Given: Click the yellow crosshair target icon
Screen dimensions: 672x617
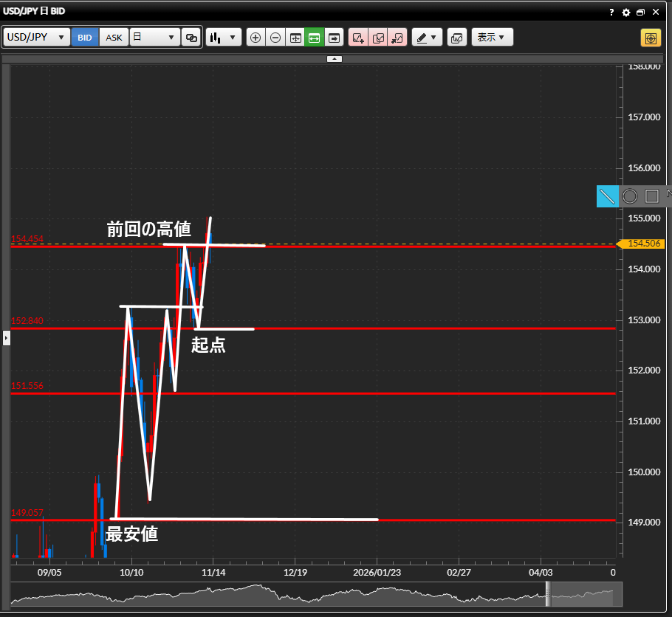Looking at the screenshot, I should [x=650, y=38].
